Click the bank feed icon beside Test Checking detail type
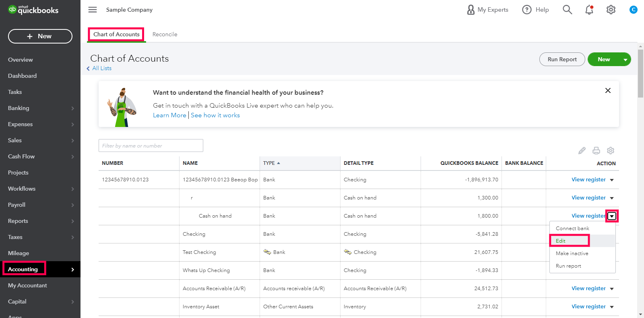Viewport: 644px width, 318px height. click(x=348, y=252)
